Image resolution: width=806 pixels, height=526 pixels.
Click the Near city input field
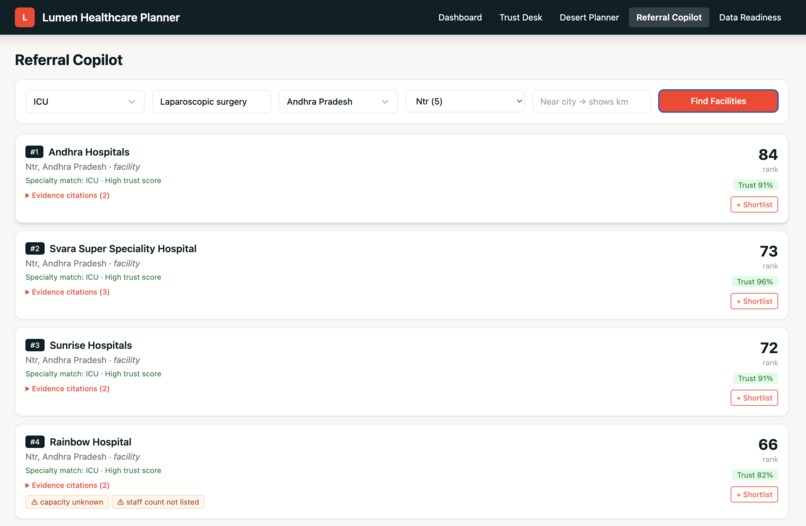[592, 102]
